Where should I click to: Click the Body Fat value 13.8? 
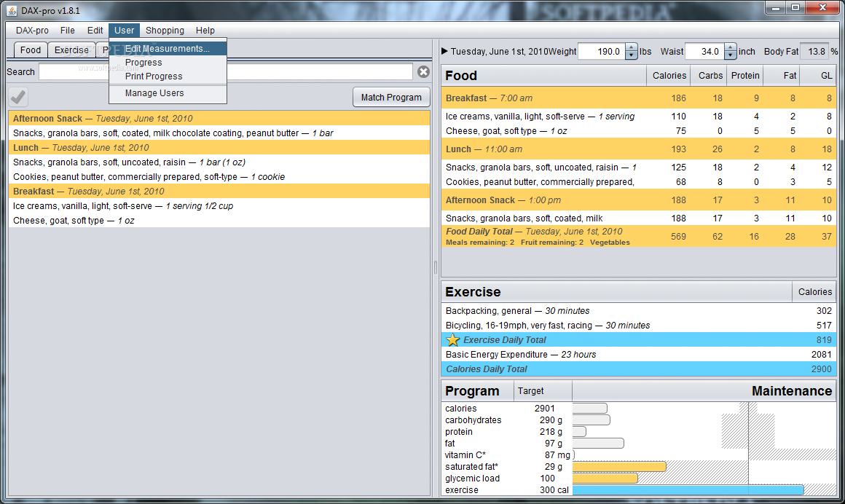(x=815, y=51)
